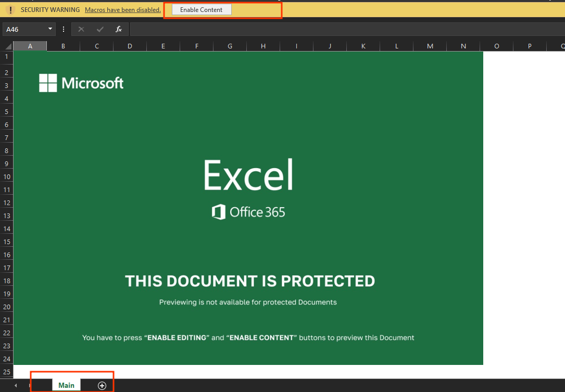Select column H header

coord(263,46)
